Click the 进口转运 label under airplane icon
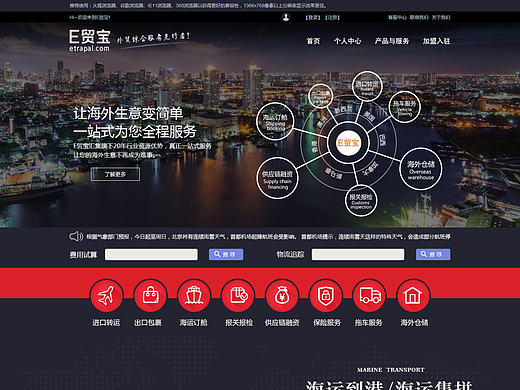520x390 pixels. click(106, 323)
